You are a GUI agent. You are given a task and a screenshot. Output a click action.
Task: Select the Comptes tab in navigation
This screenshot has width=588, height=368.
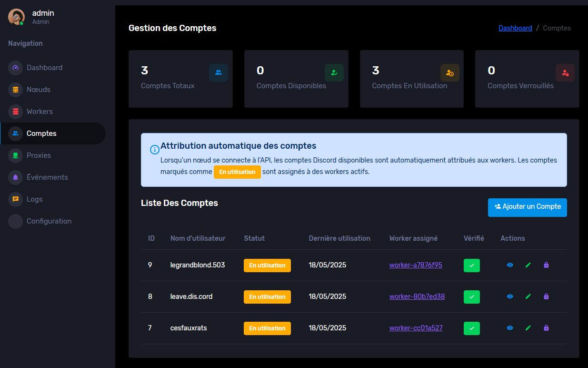pos(40,133)
